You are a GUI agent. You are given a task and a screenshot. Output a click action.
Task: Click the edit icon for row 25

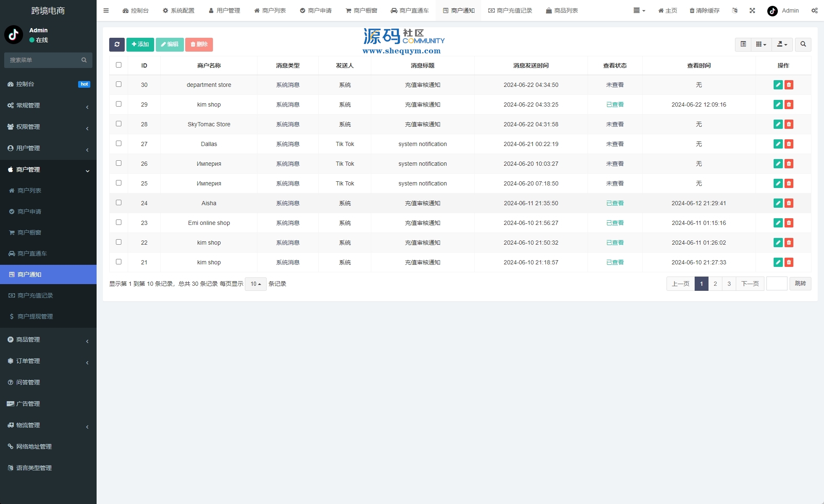778,183
